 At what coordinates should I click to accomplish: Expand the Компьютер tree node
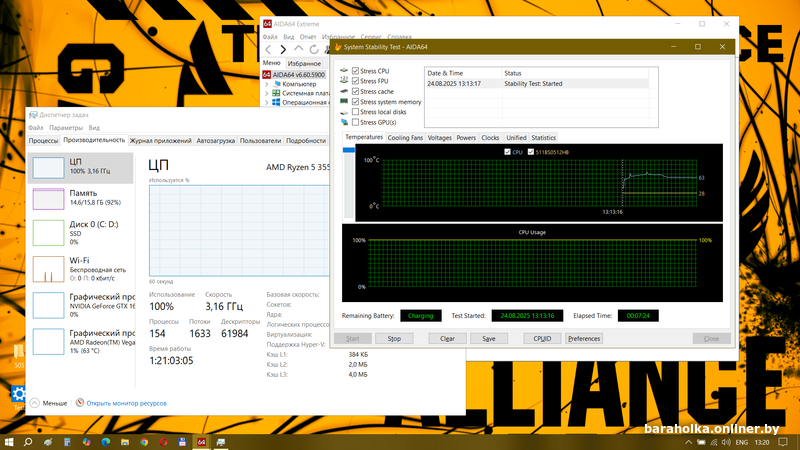(x=267, y=84)
